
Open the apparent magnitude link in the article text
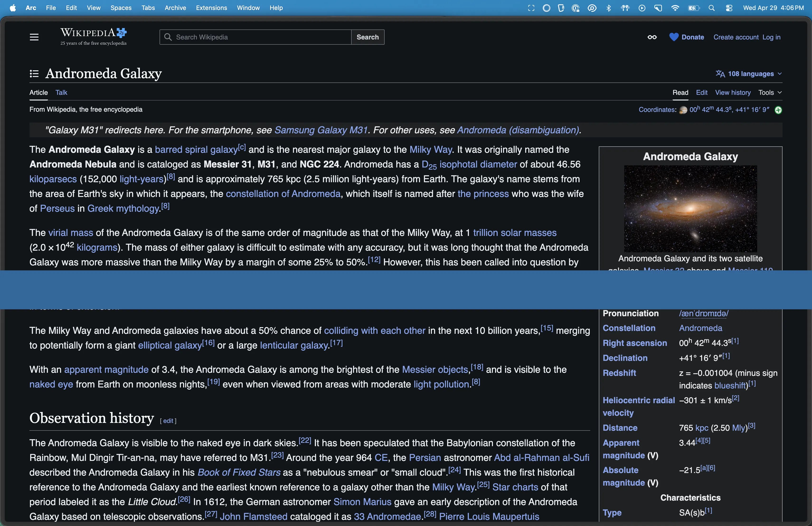[106, 369]
